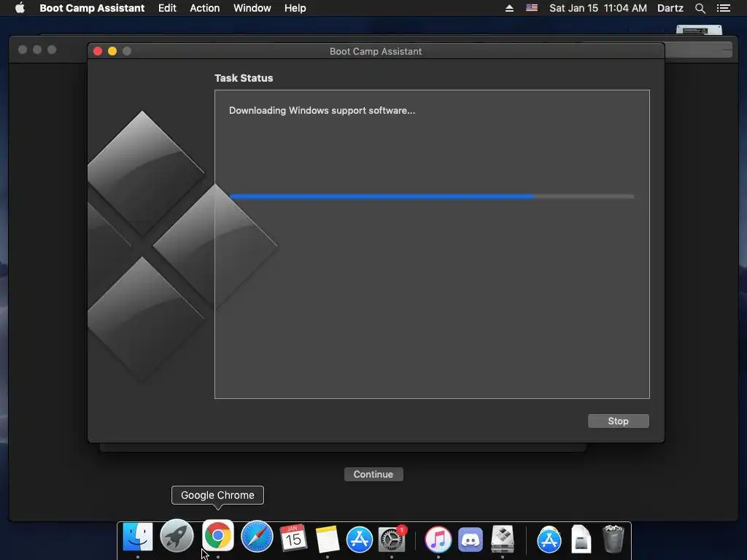Image resolution: width=747 pixels, height=560 pixels.
Task: Open the disk image file in Dock
Action: click(581, 539)
